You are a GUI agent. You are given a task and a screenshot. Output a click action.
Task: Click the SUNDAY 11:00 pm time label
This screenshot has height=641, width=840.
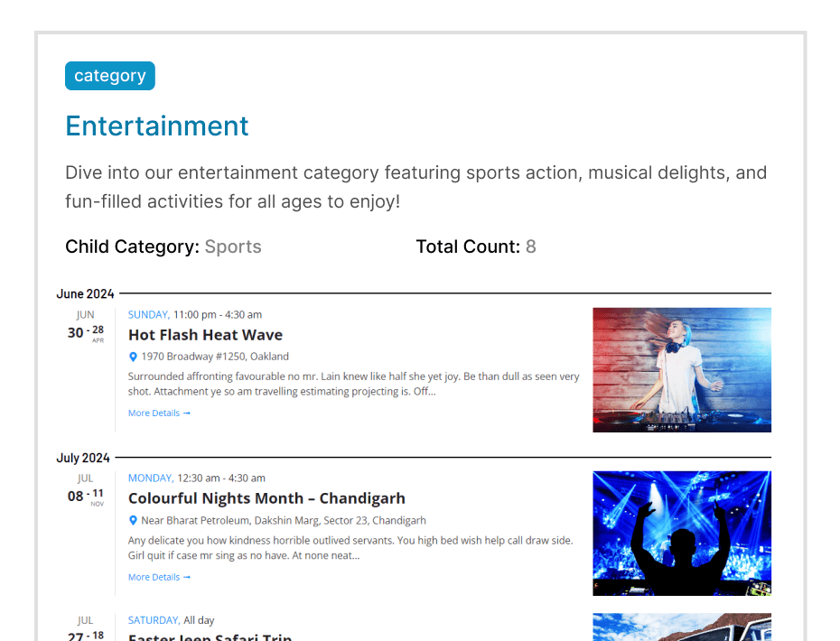point(195,315)
